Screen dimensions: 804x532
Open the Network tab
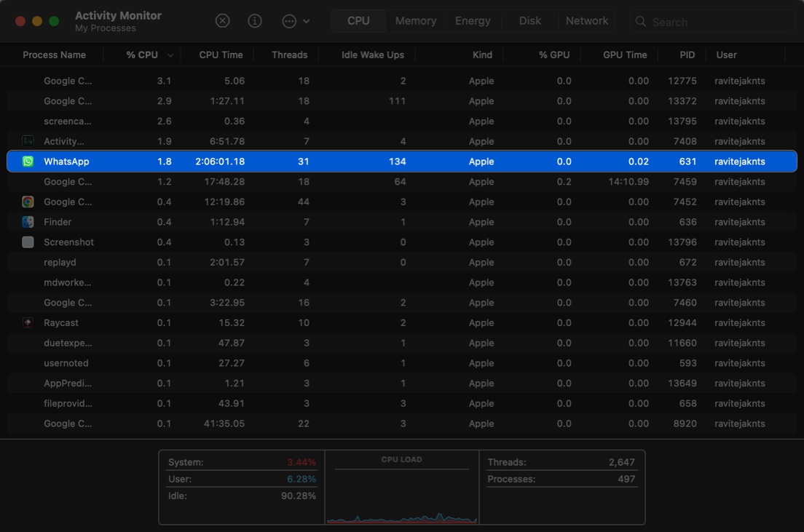pyautogui.click(x=587, y=20)
